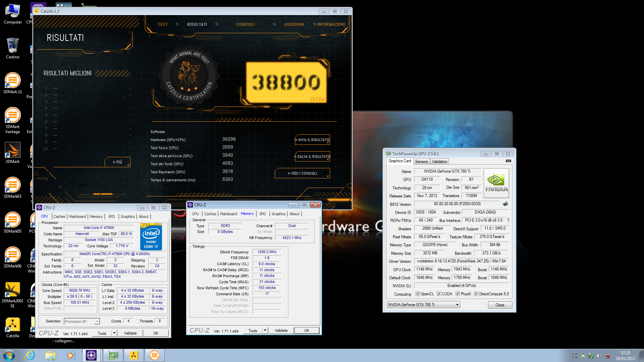Launch 3DMark 11 desktop shortcut

(12, 83)
